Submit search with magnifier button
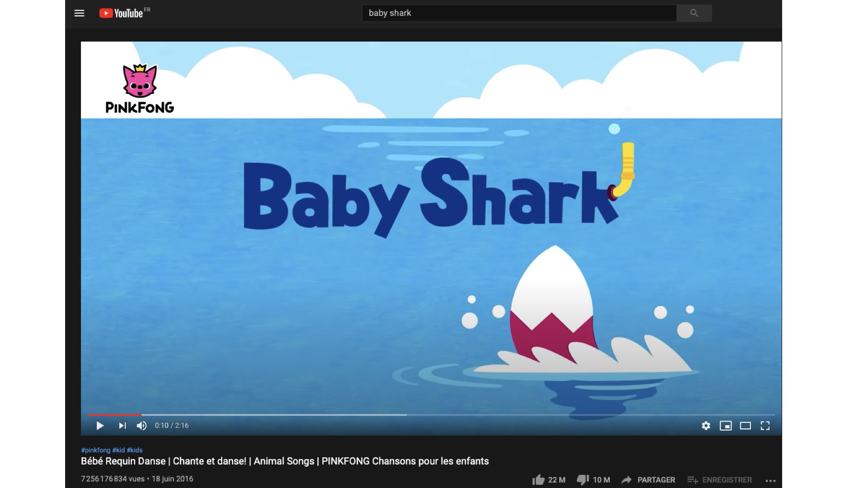Image resolution: width=868 pixels, height=488 pixels. pyautogui.click(x=694, y=13)
